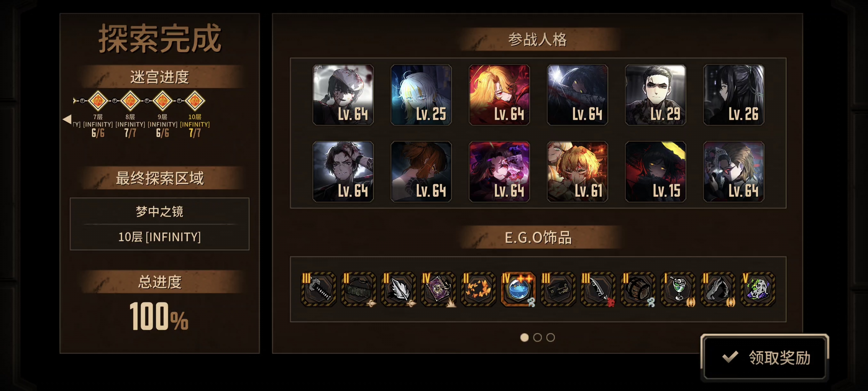Select the 10层 INFINITY clear marker

click(195, 101)
